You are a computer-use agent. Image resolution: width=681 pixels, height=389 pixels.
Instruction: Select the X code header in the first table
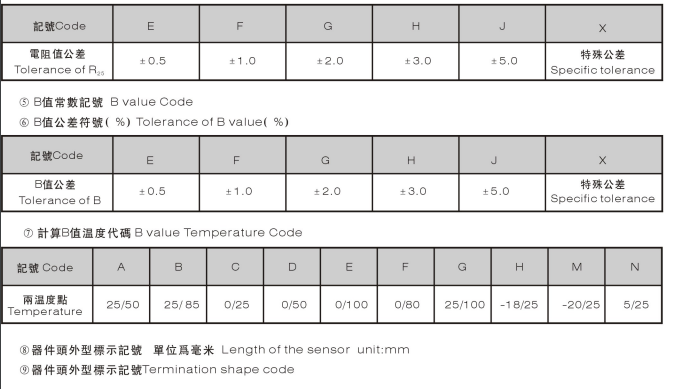click(603, 25)
